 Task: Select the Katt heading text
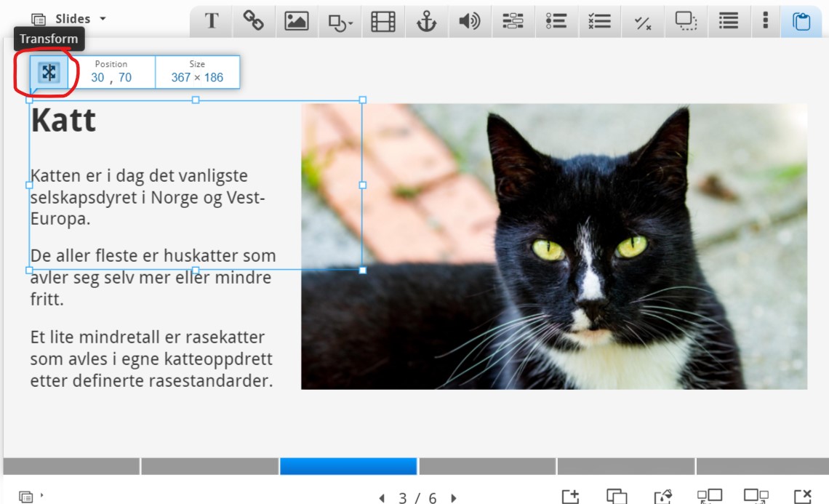point(63,120)
